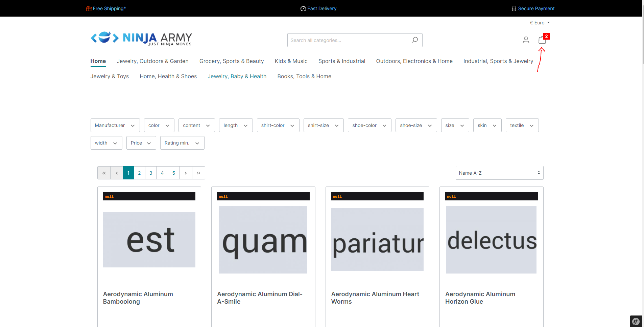
Task: Click the Free Shipping* header text
Action: coord(109,8)
